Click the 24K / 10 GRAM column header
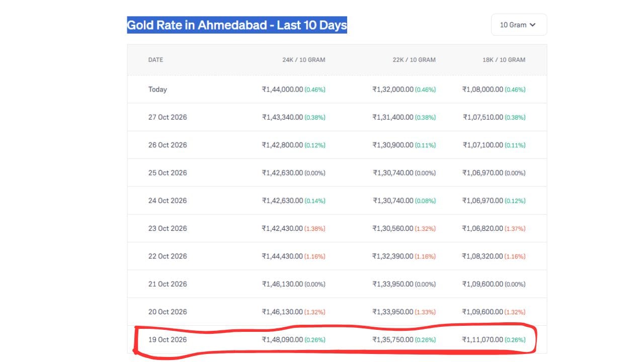 [x=303, y=60]
